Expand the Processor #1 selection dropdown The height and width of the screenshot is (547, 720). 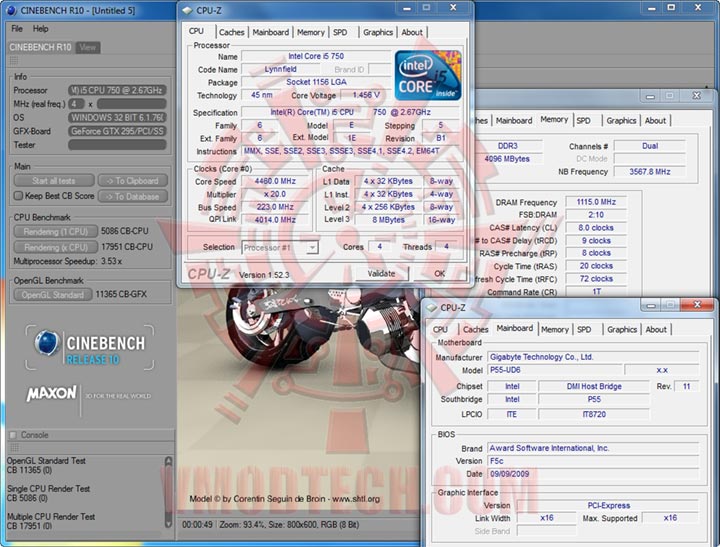pos(312,248)
